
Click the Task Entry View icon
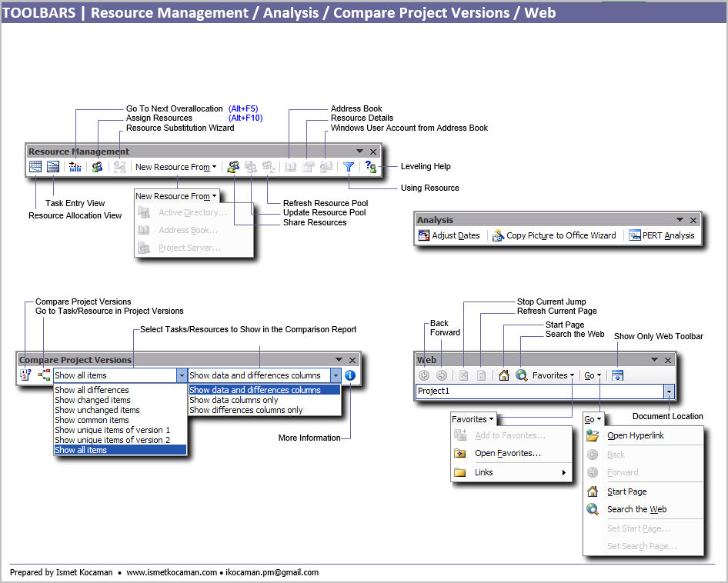tap(53, 167)
